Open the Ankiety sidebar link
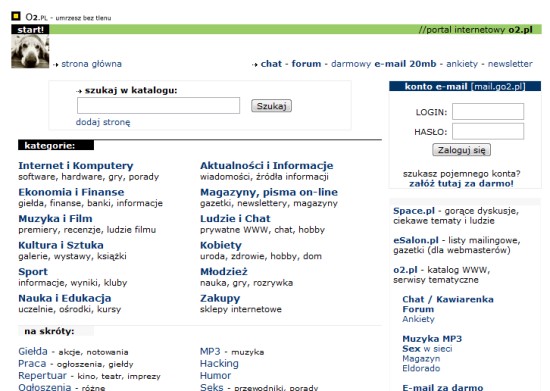 tap(418, 319)
